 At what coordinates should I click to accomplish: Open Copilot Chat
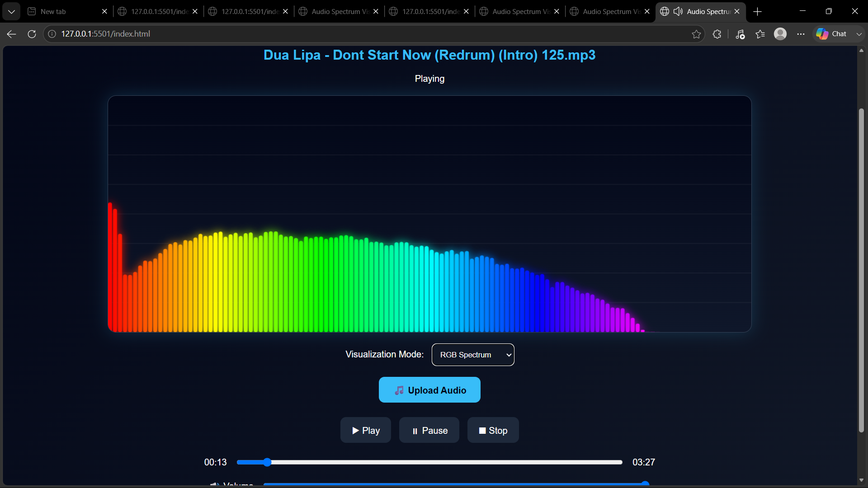point(832,34)
